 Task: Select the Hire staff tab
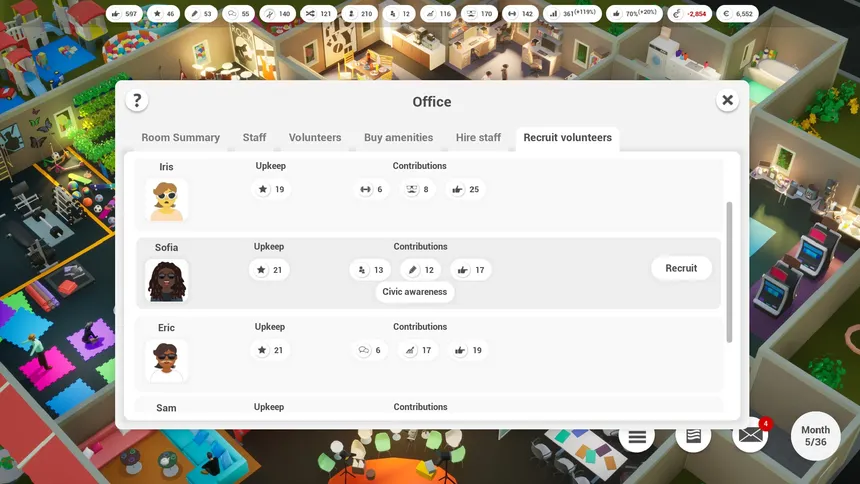click(x=478, y=138)
